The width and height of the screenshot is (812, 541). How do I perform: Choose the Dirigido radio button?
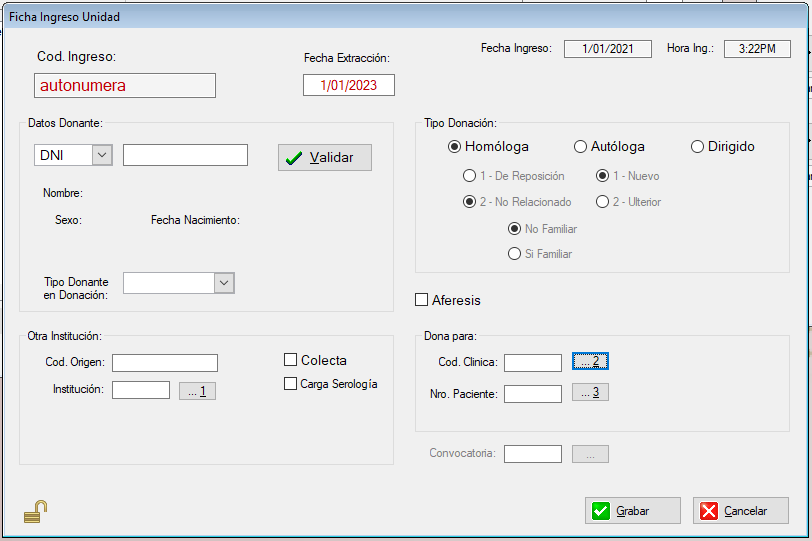tap(698, 147)
